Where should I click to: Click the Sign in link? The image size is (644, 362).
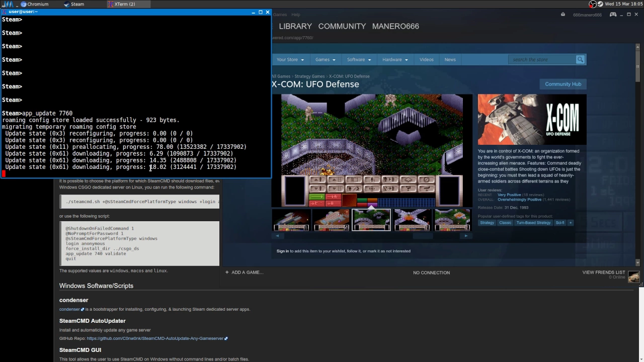[283, 251]
